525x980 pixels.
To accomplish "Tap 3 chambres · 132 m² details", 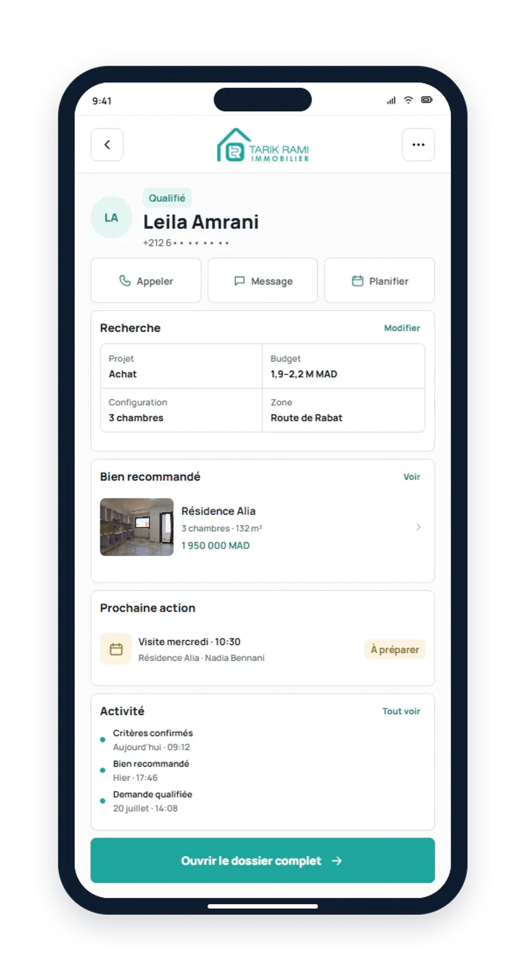I will point(222,528).
